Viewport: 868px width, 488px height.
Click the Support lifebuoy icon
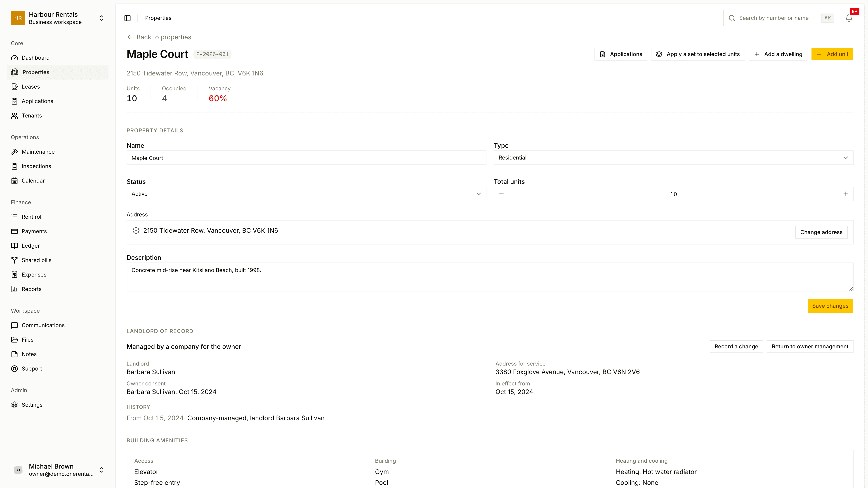14,368
